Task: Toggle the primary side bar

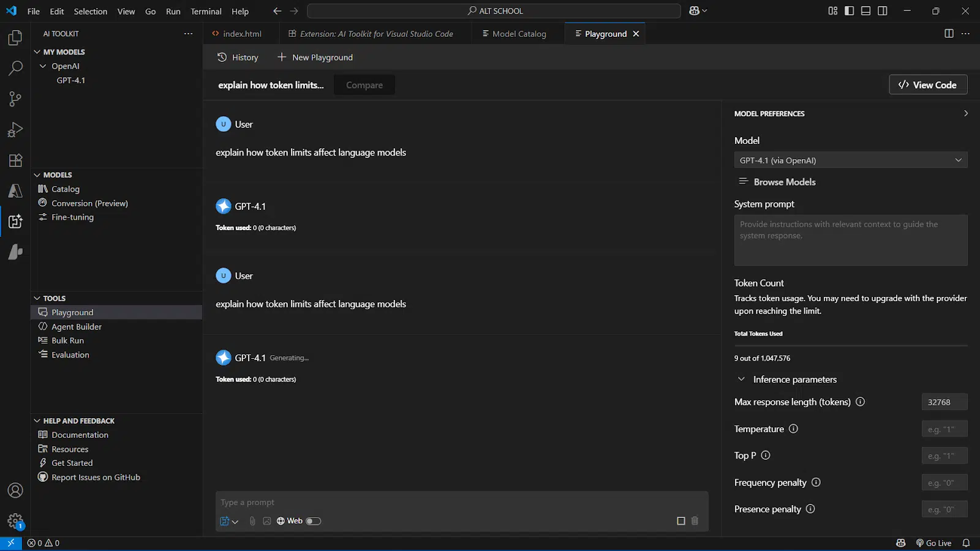Action: click(x=849, y=11)
